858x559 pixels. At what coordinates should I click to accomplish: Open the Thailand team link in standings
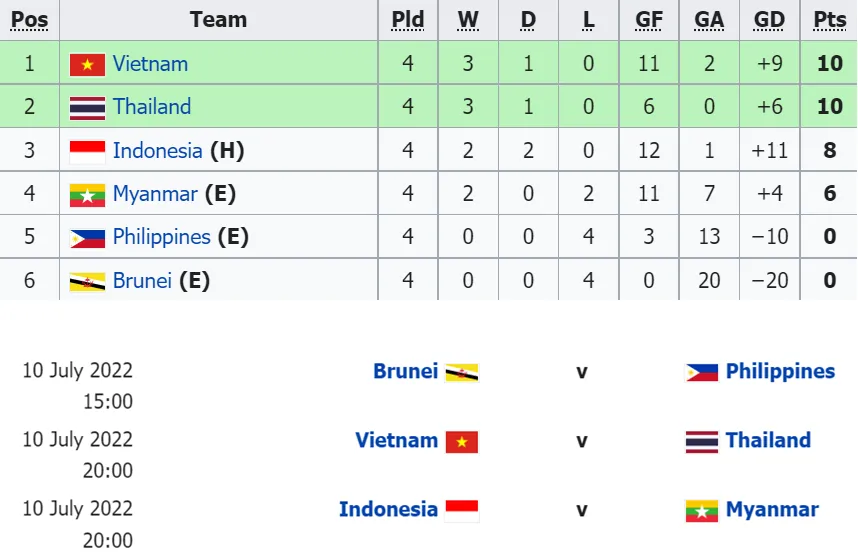(x=152, y=107)
